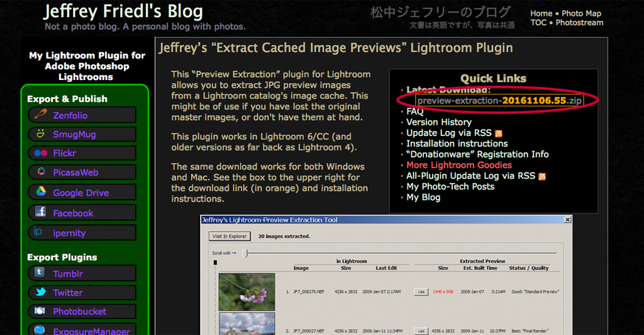Viewport: 644px width, 335px height.
Task: Go to the Home page link
Action: 541,14
